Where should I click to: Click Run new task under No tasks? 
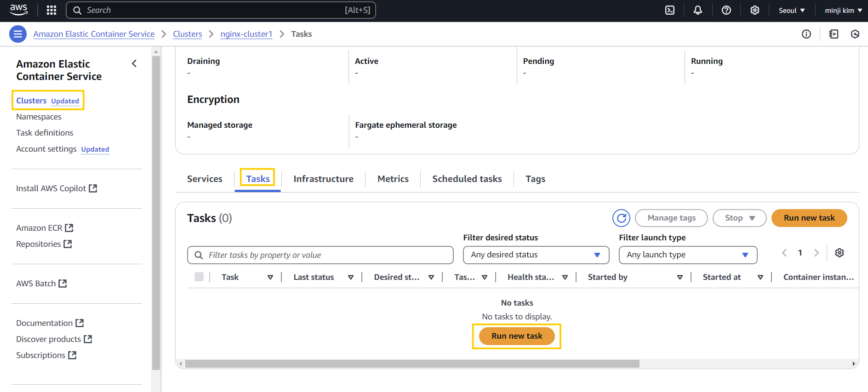[517, 336]
